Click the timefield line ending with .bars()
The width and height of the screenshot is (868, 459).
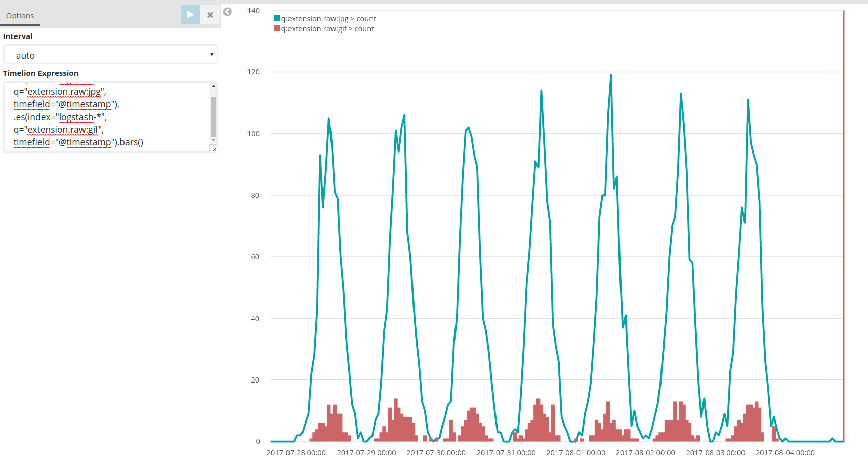tap(78, 142)
